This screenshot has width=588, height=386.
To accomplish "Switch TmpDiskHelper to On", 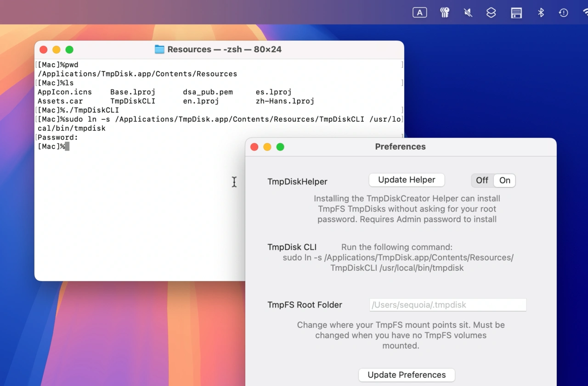I will point(504,180).
